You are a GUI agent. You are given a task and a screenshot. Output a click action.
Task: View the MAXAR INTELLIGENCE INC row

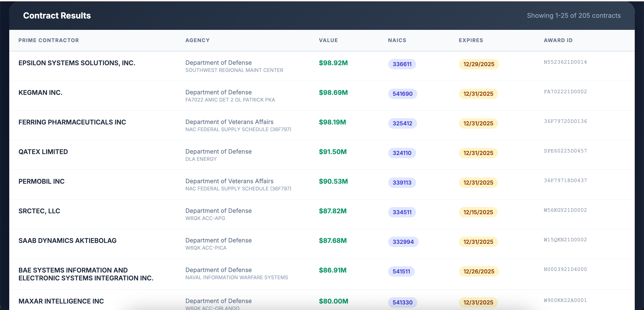(61, 301)
